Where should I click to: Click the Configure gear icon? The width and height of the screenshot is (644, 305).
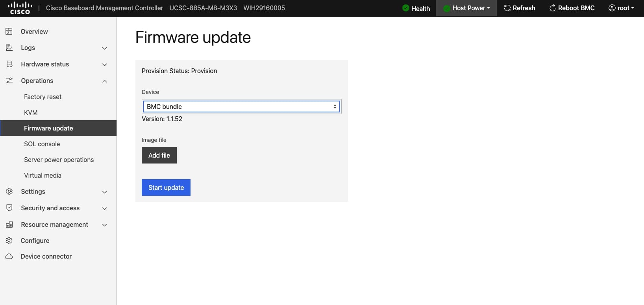click(x=9, y=241)
